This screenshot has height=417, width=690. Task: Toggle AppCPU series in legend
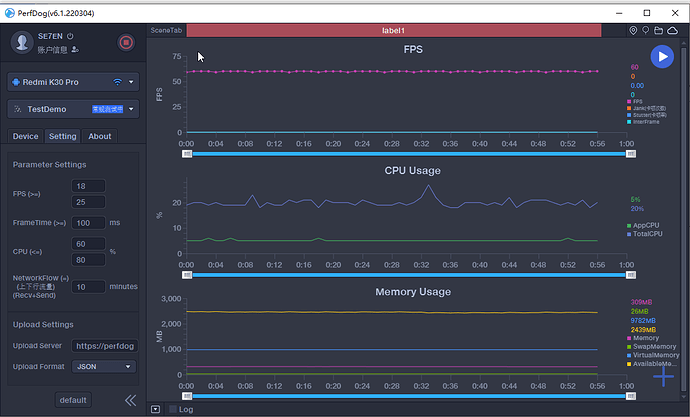click(x=643, y=225)
